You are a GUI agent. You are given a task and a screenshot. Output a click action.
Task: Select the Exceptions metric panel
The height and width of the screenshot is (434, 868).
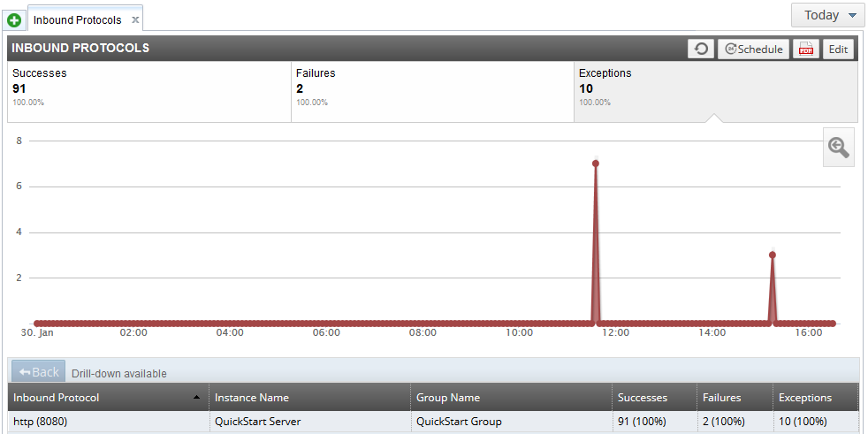716,91
